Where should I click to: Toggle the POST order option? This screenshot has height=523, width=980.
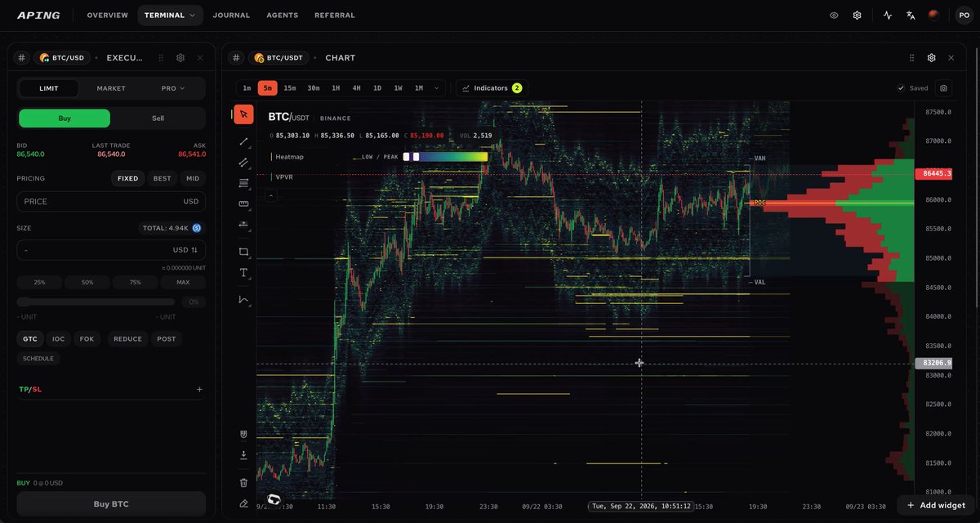point(167,339)
